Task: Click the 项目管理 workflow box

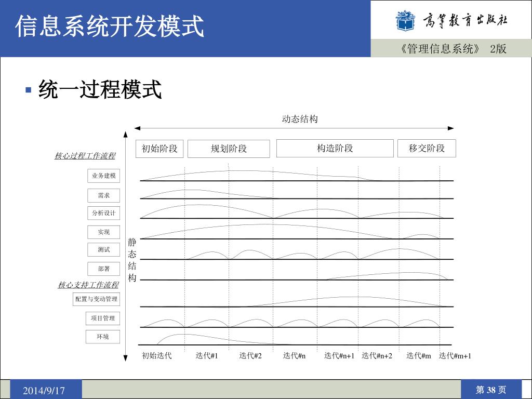Action: 102,318
